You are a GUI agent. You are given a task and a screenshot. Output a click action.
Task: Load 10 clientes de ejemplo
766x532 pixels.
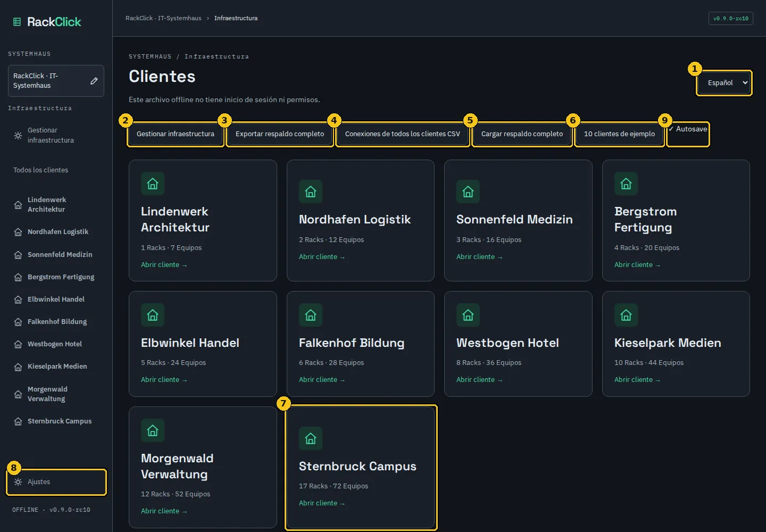(x=619, y=134)
